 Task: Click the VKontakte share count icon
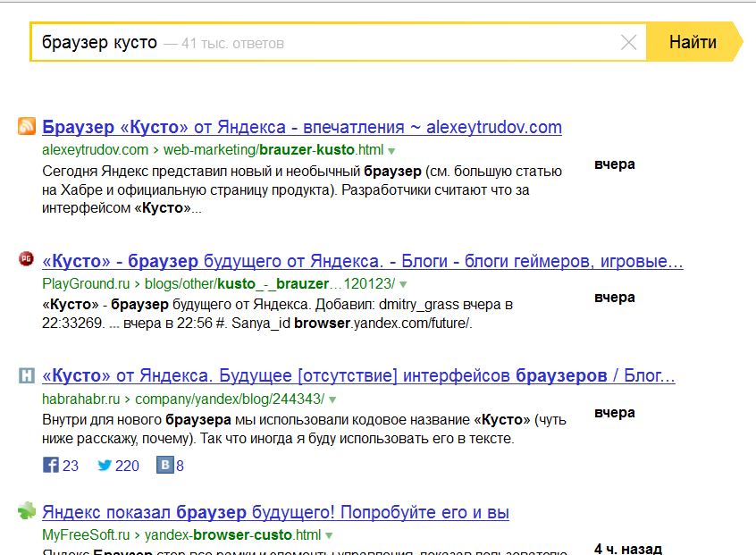tap(165, 465)
